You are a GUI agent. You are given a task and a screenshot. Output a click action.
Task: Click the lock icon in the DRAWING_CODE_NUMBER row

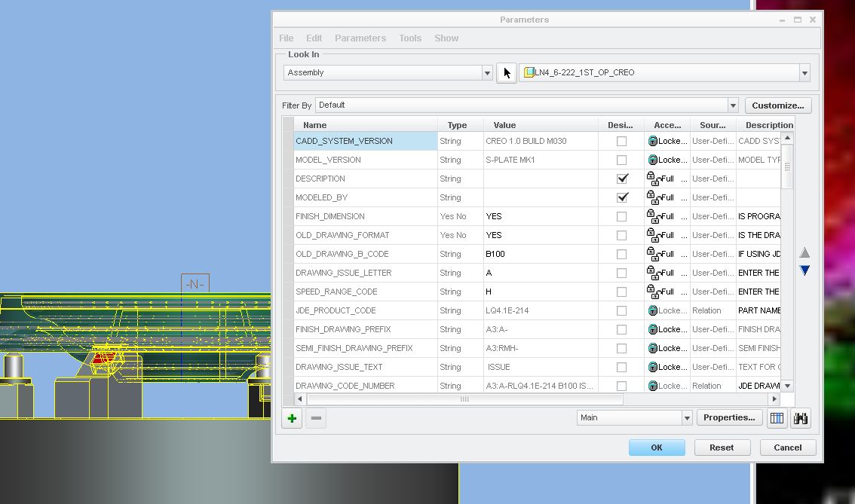653,386
